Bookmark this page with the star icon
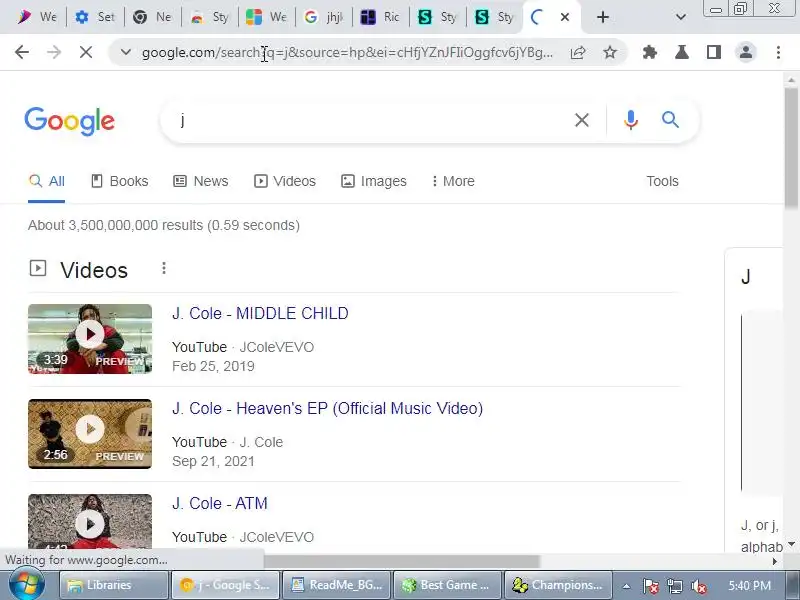 tap(610, 52)
